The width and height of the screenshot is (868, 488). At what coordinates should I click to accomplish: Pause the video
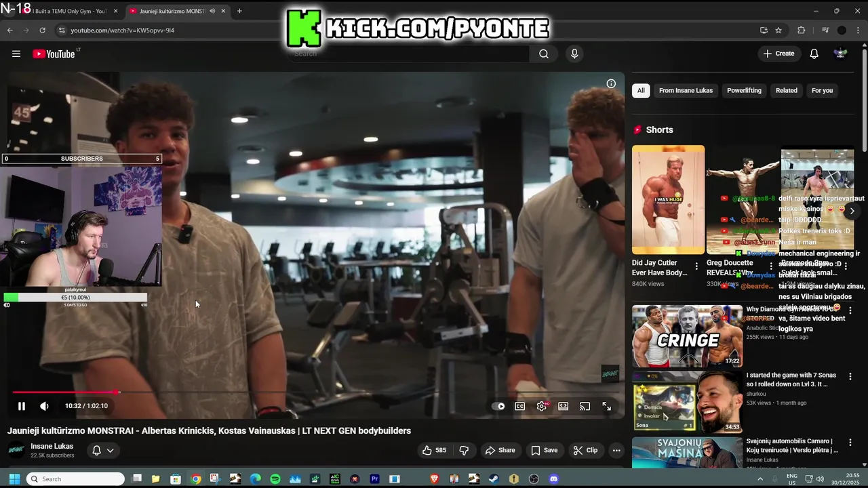coord(22,406)
